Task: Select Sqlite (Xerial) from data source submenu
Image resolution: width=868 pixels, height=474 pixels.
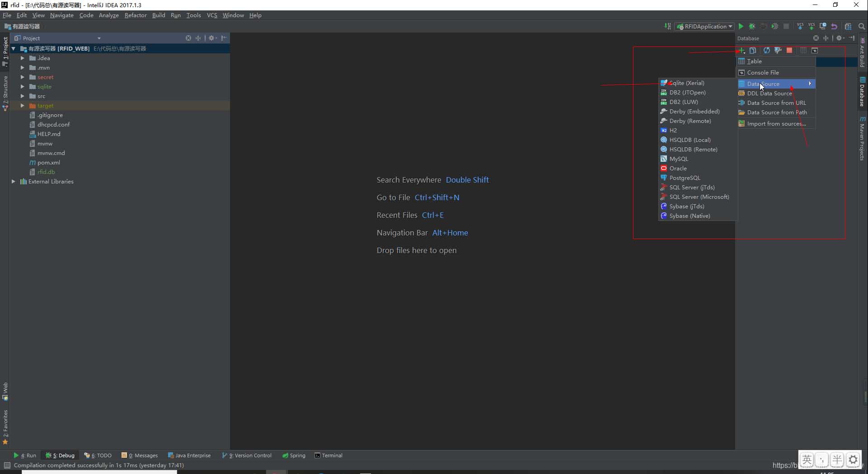Action: (686, 83)
